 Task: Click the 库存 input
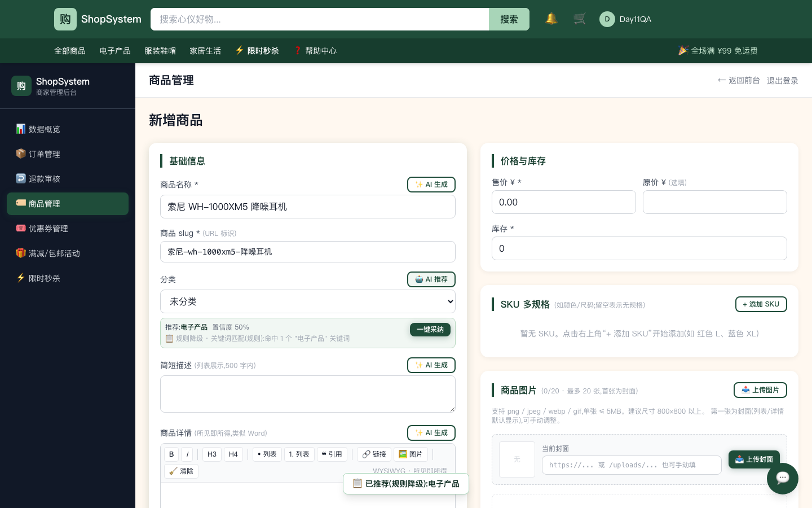tap(639, 248)
